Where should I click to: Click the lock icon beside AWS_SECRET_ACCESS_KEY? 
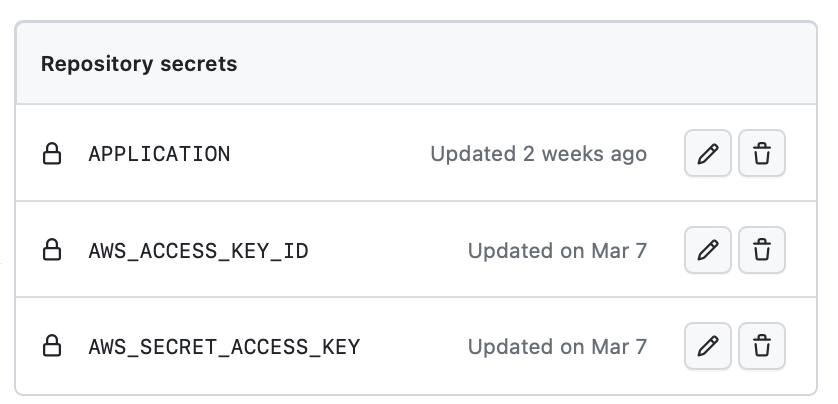click(52, 346)
